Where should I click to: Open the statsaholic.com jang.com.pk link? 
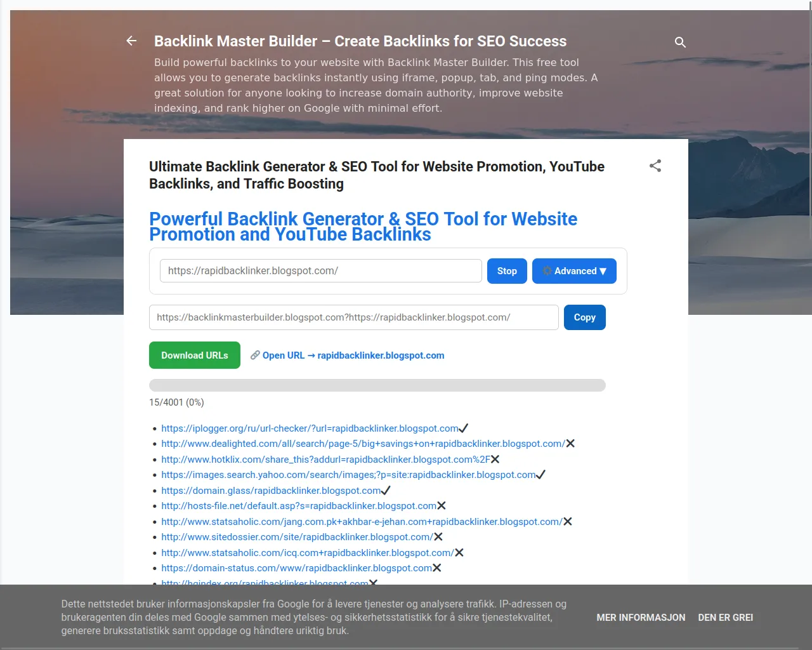pos(362,522)
